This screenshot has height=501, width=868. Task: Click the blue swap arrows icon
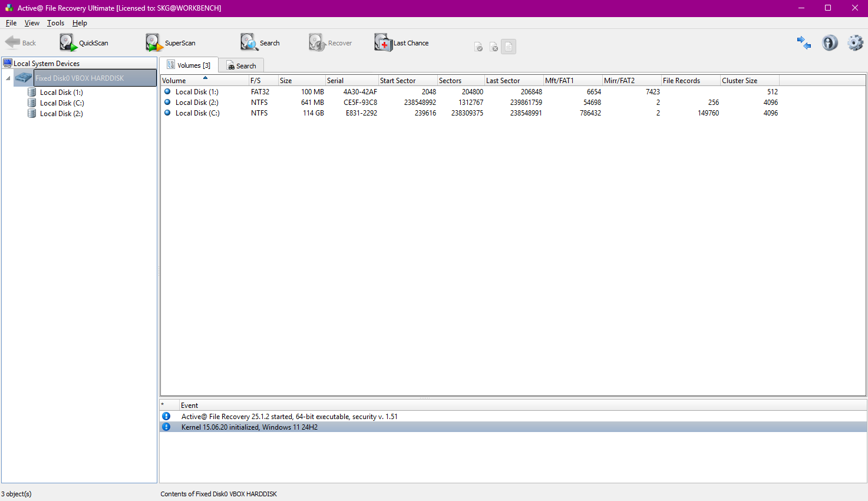pos(804,42)
